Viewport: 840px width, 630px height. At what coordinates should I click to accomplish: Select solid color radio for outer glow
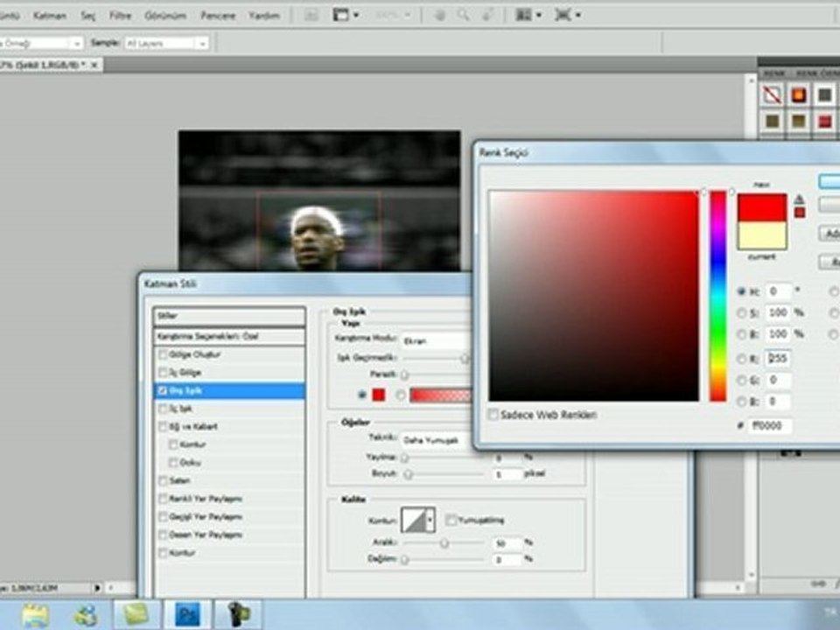pos(362,395)
